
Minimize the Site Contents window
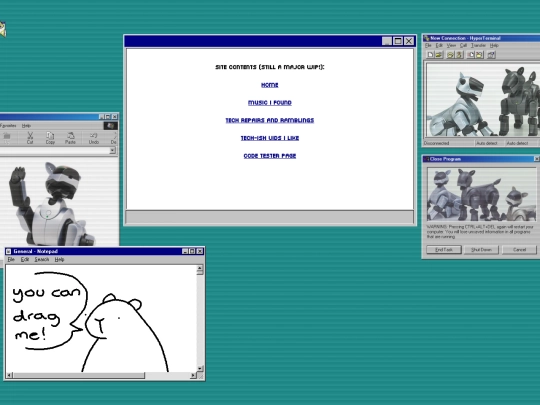pyautogui.click(x=387, y=41)
